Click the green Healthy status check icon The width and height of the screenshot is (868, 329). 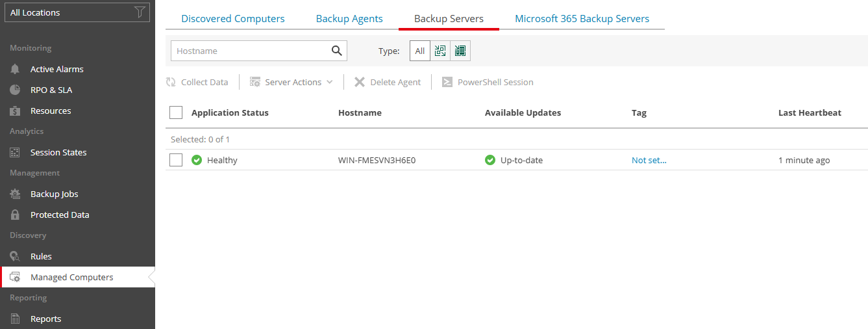pos(197,160)
